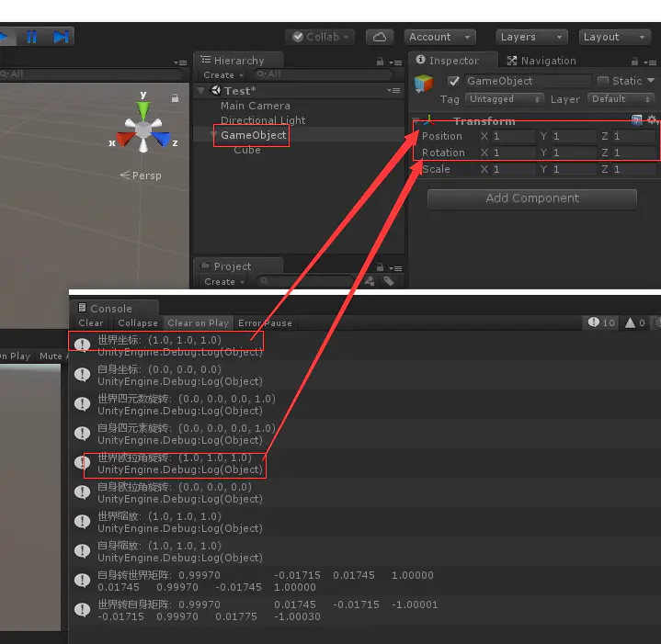Click the Console Clear button
The height and width of the screenshot is (644, 661).
(91, 323)
